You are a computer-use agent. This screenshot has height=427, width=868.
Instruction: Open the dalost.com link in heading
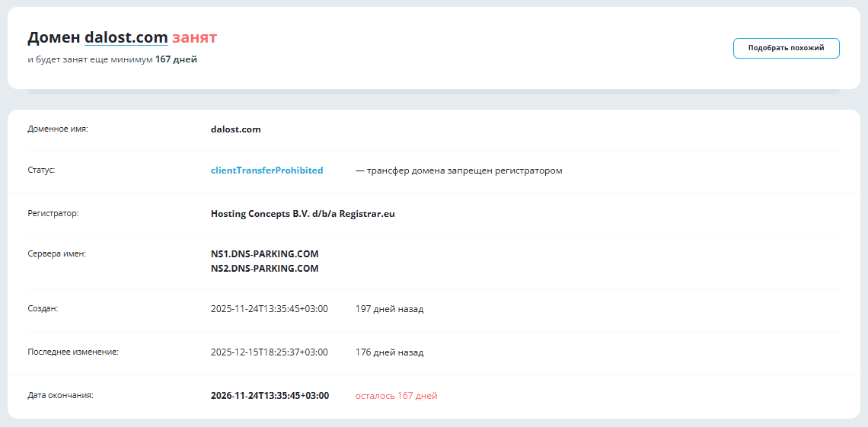point(126,37)
